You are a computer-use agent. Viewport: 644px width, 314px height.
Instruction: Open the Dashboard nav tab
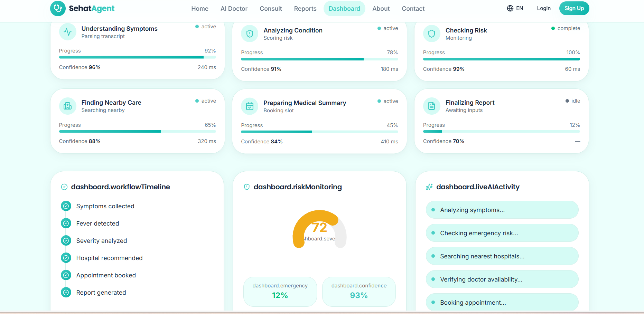click(x=344, y=9)
